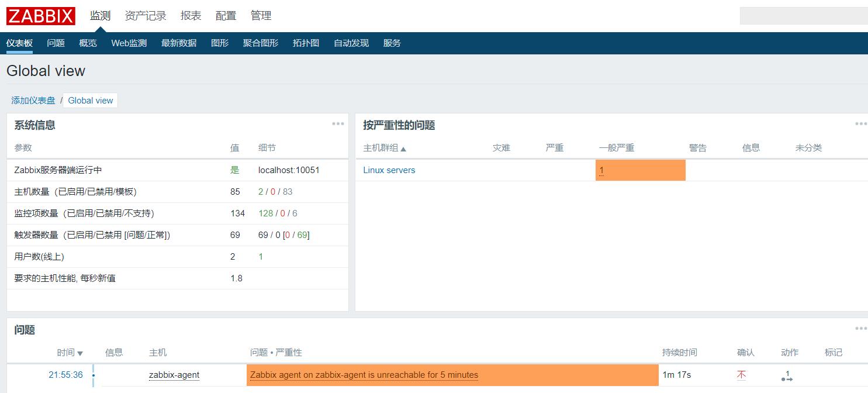The height and width of the screenshot is (393, 868).
Task: Open the 问题 widget options menu
Action: 861,328
